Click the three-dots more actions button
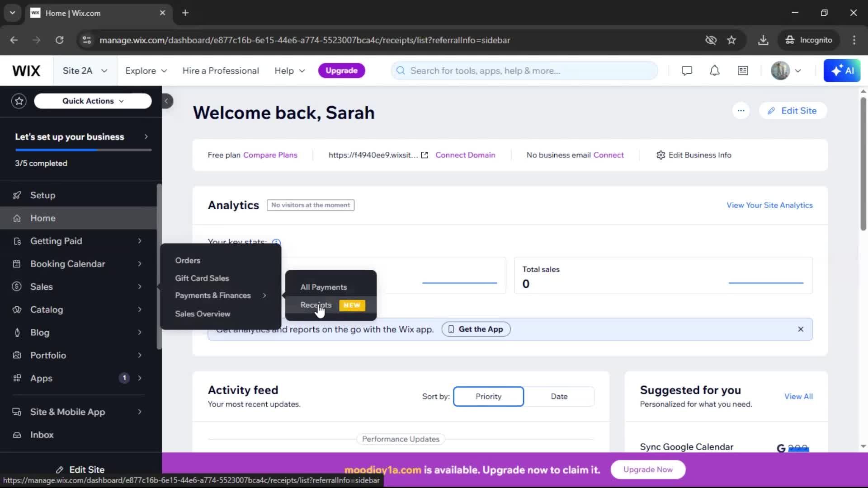 [741, 111]
